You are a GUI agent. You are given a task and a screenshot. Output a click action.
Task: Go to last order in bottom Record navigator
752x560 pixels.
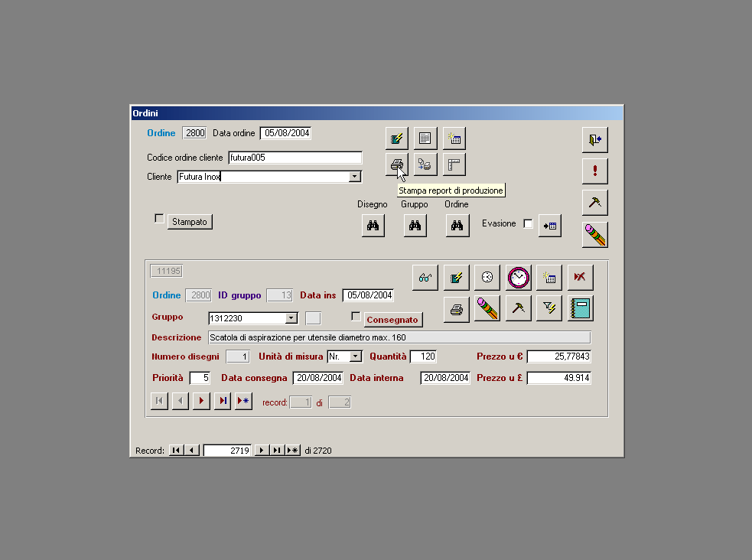click(277, 450)
